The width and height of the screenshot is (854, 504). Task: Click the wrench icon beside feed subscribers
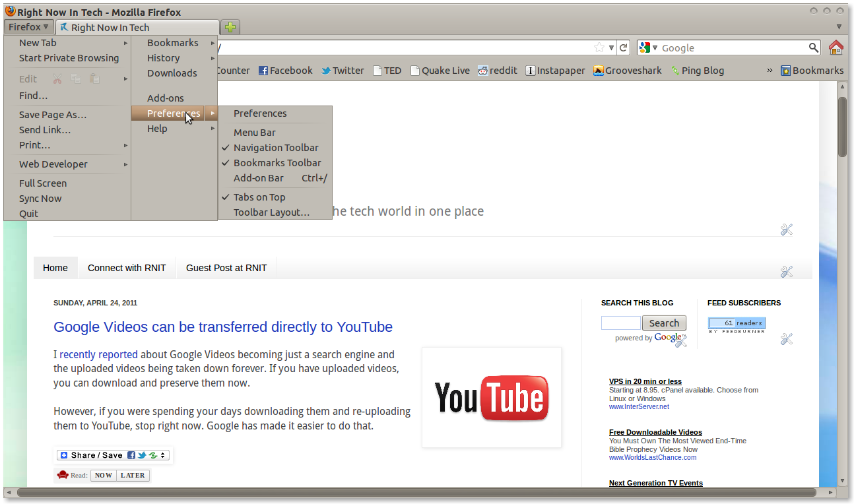[786, 339]
